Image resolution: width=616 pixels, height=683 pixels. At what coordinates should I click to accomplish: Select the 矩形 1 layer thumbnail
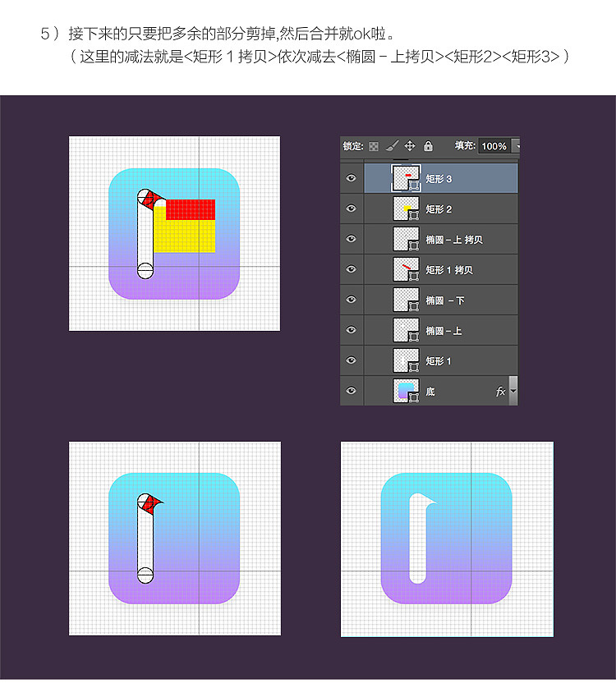click(406, 360)
